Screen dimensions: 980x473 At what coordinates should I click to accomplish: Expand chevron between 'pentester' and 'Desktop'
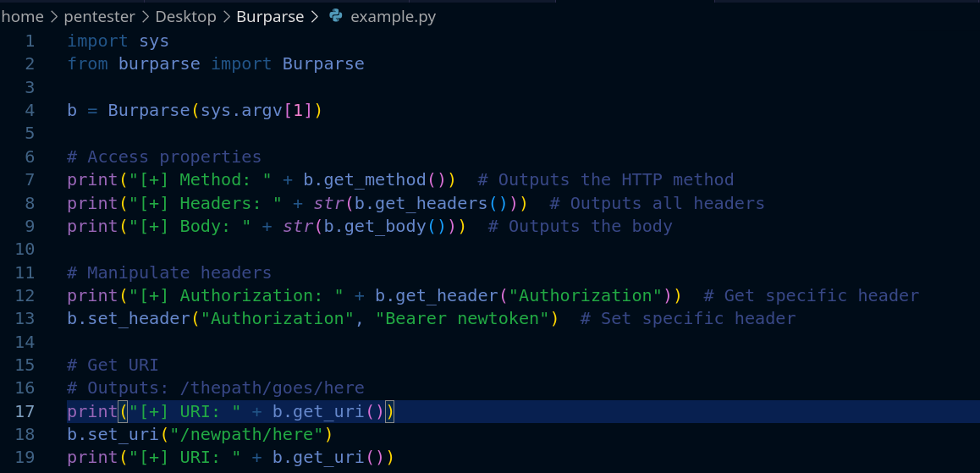coord(146,17)
